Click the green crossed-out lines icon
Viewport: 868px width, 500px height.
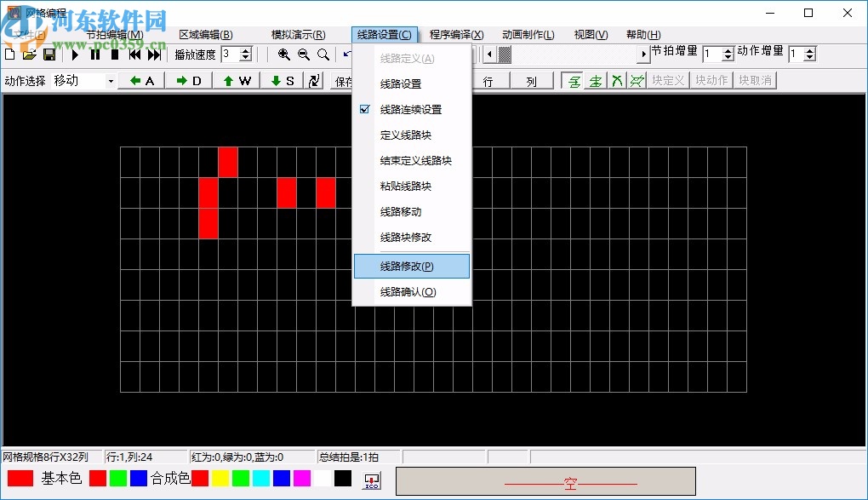[x=637, y=81]
